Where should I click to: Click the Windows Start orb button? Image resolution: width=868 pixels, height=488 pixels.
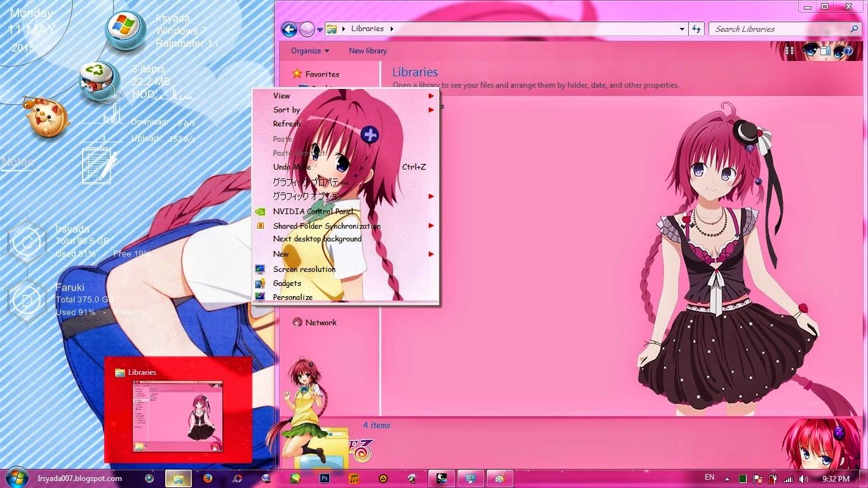click(x=16, y=478)
